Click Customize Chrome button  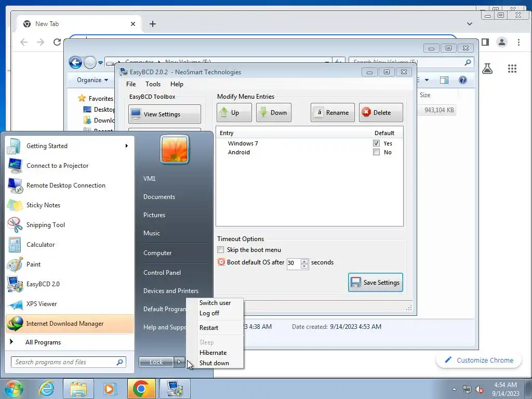pyautogui.click(x=478, y=361)
